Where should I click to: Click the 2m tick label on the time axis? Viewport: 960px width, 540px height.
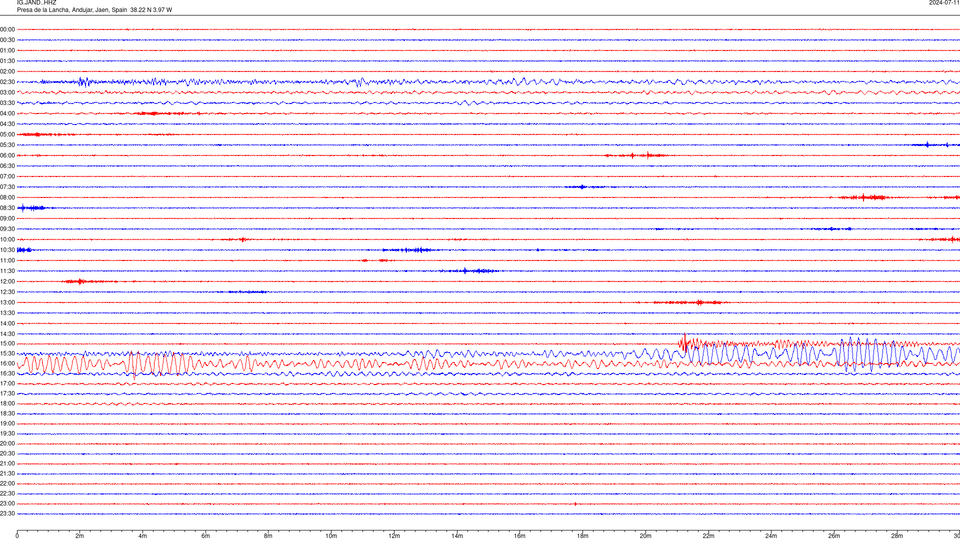tap(80, 536)
